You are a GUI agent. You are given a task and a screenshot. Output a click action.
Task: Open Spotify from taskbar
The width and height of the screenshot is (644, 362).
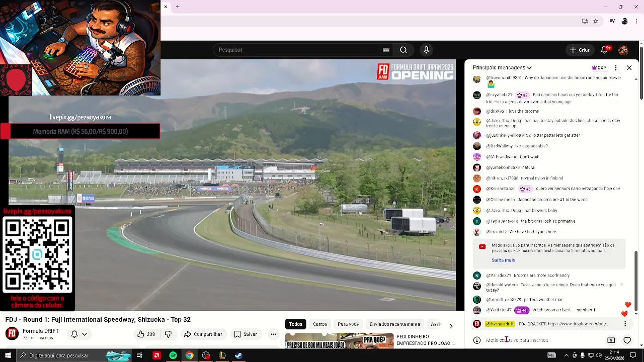[173, 355]
